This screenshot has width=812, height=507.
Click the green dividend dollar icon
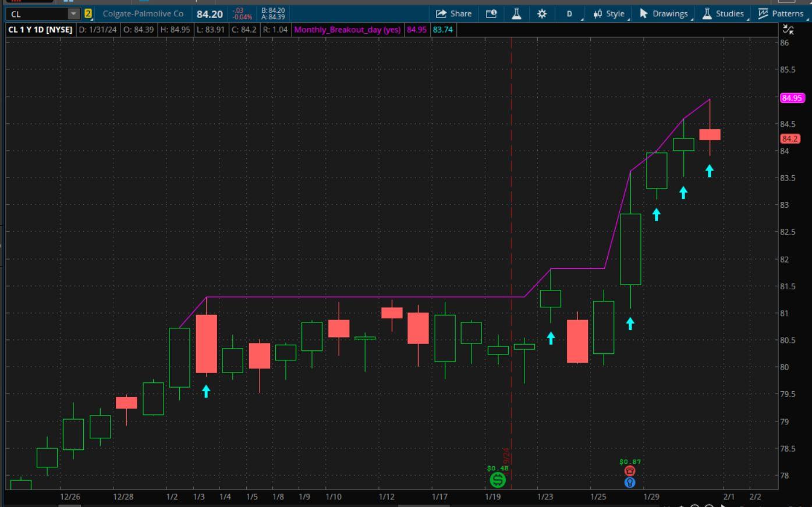(498, 480)
